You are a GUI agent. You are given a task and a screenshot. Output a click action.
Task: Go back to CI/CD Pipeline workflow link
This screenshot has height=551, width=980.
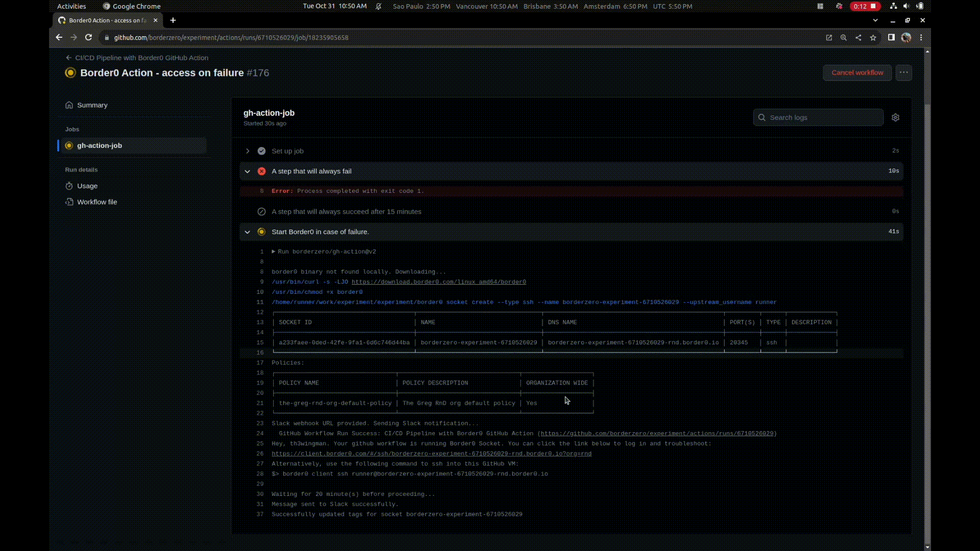141,58
